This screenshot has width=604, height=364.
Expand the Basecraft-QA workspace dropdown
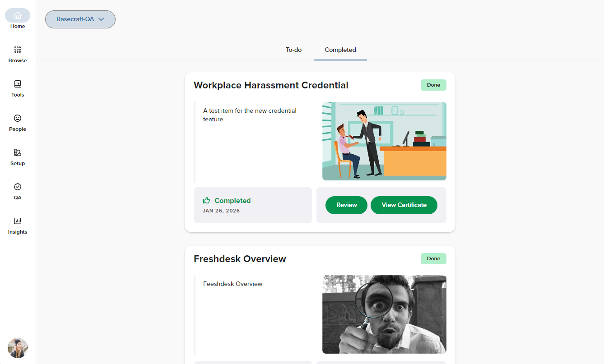80,19
